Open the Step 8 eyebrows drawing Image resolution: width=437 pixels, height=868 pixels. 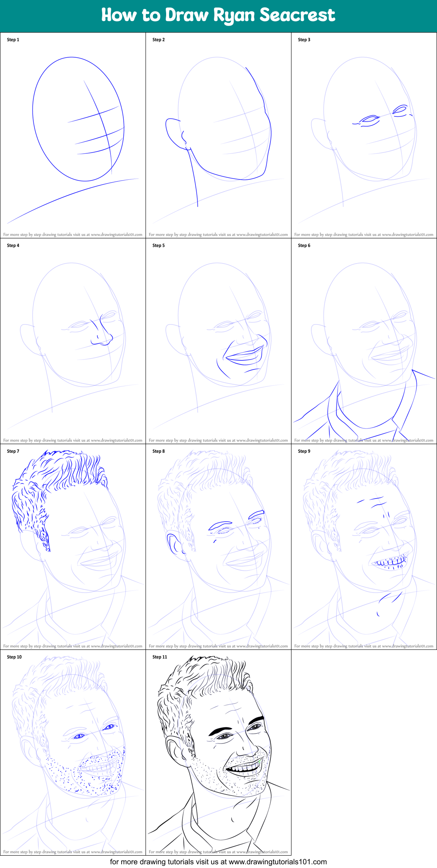(218, 547)
